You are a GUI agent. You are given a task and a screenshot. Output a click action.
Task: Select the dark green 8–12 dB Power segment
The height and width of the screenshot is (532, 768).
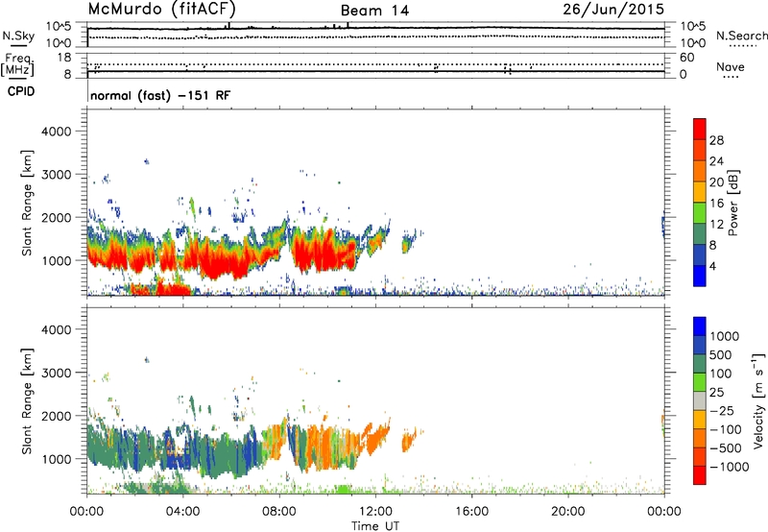[700, 234]
